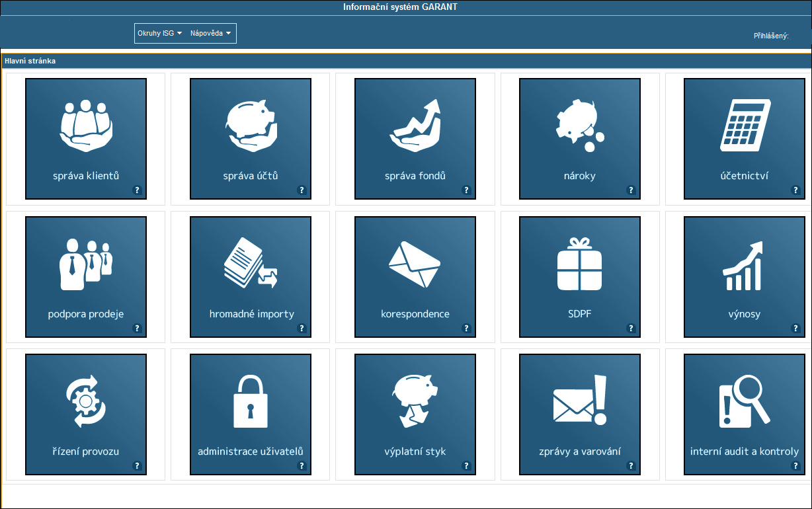This screenshot has width=812, height=509.
Task: Open the nároky tile
Action: [579, 138]
